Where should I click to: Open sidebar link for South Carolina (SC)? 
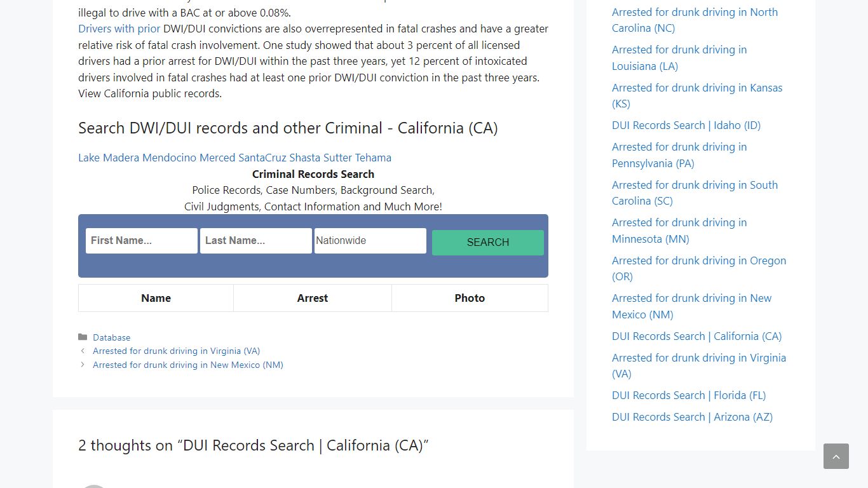tap(695, 193)
